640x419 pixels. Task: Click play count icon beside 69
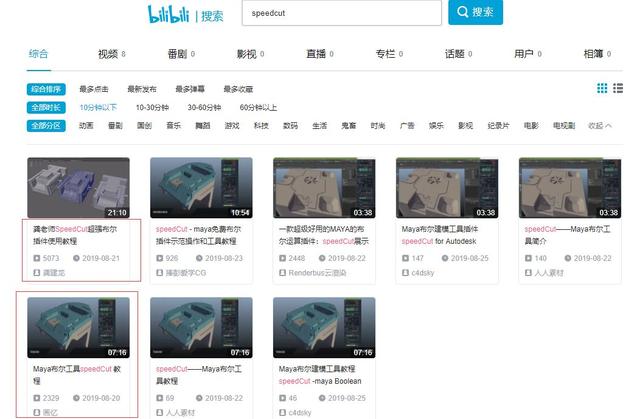[160, 398]
